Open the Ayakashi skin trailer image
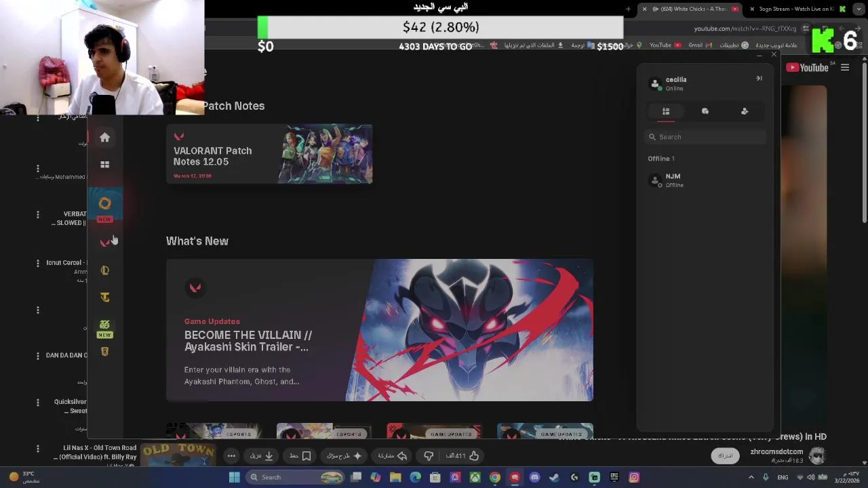The height and width of the screenshot is (488, 868). coord(469,330)
